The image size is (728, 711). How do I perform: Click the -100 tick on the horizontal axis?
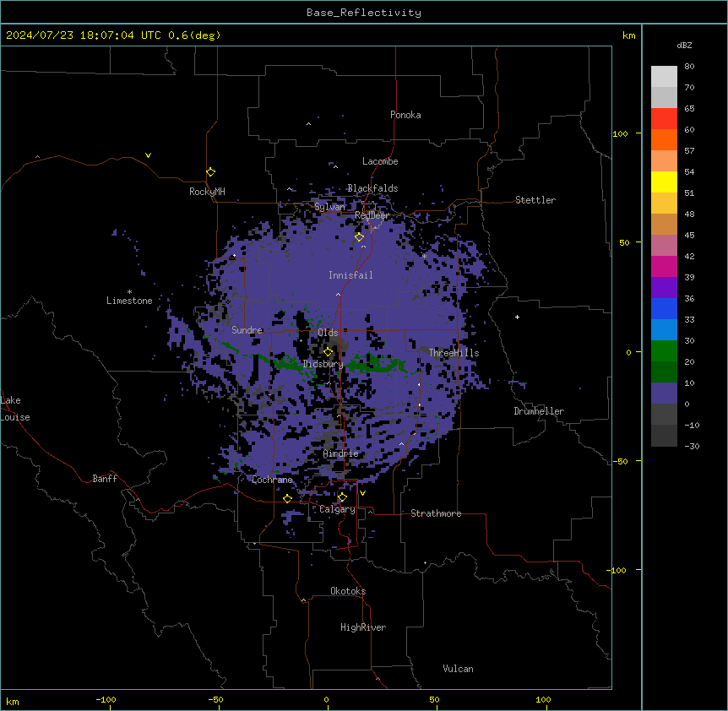[106, 699]
